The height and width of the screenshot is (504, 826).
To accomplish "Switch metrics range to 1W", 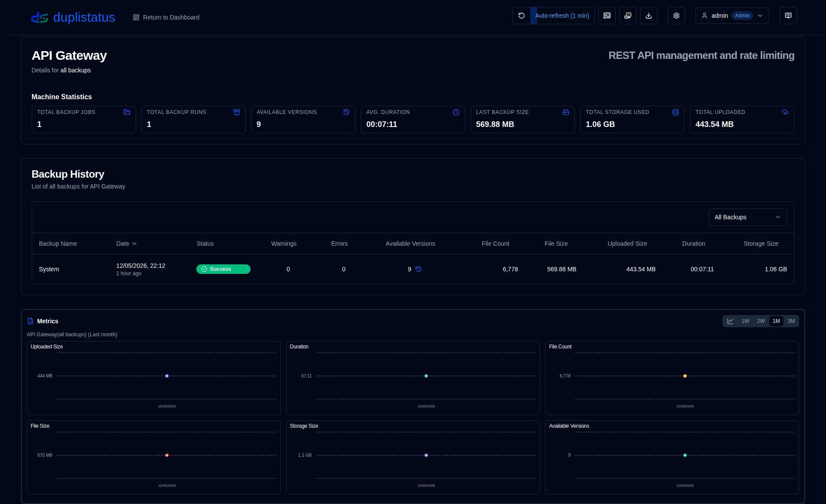I will click(x=745, y=321).
